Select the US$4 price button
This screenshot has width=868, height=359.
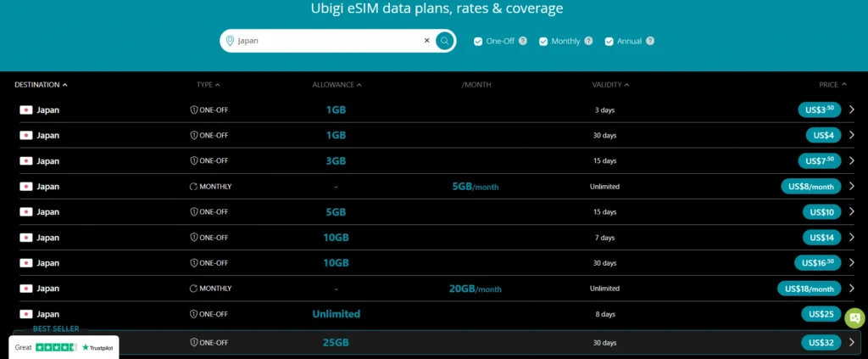click(823, 135)
